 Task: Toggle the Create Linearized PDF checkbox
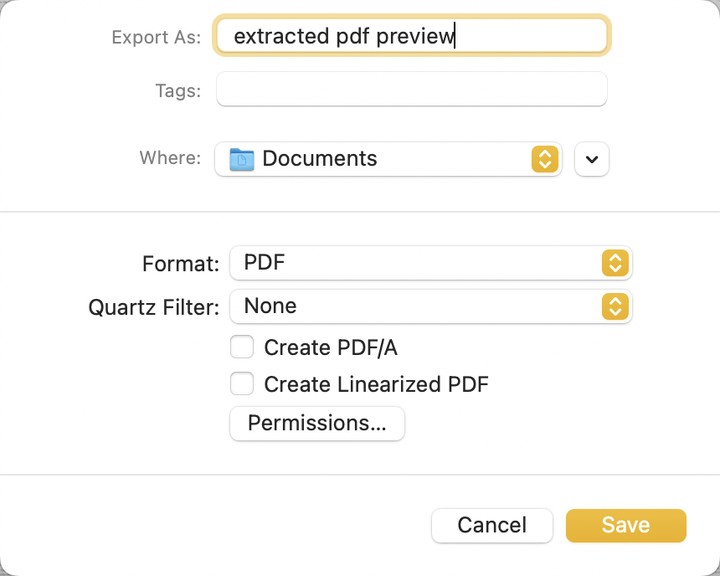click(242, 384)
